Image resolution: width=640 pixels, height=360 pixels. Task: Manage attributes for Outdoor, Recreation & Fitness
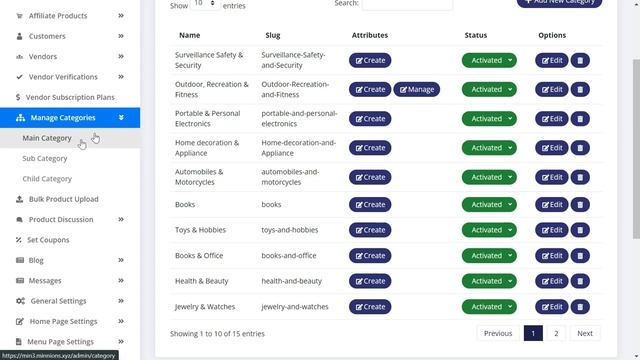[x=417, y=89]
